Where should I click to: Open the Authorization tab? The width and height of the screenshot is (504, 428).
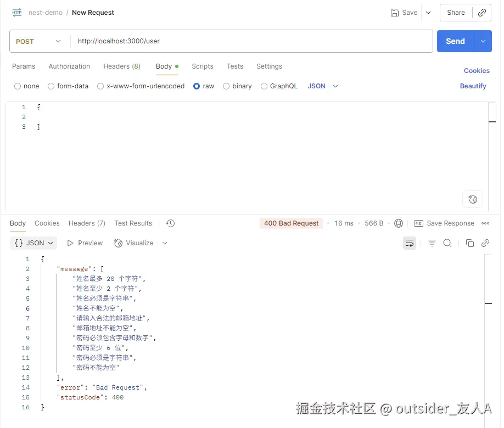click(x=69, y=66)
